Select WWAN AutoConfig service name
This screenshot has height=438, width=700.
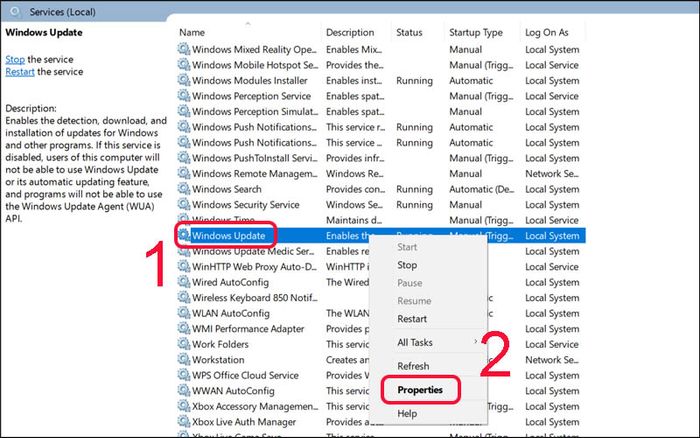(x=233, y=391)
